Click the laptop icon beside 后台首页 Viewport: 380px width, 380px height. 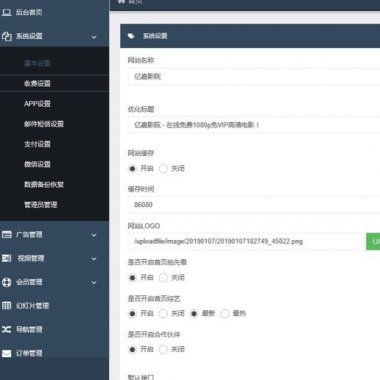point(6,12)
